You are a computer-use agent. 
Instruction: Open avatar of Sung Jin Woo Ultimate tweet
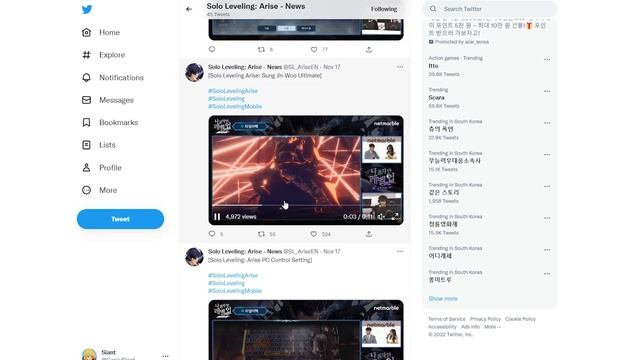click(x=194, y=72)
